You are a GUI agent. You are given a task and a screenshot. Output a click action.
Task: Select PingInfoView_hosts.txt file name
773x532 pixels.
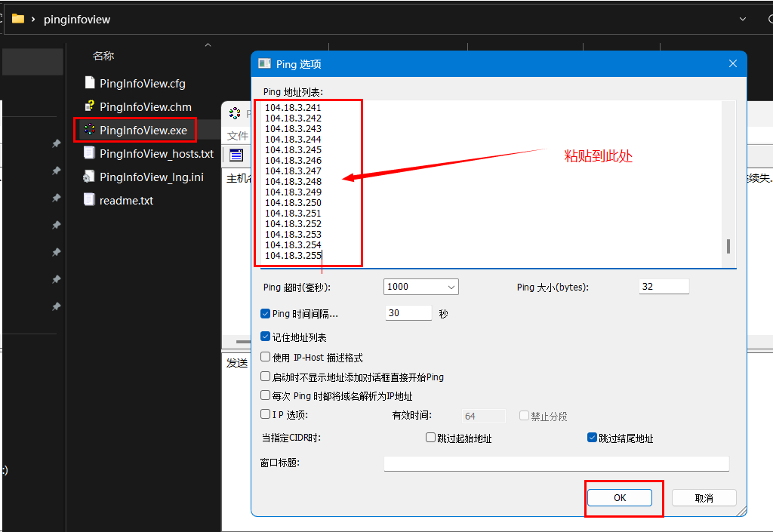click(x=157, y=154)
